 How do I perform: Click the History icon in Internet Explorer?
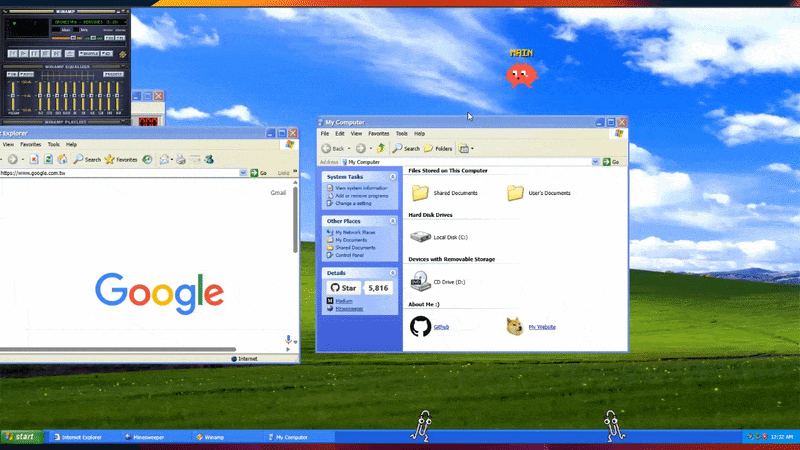147,160
